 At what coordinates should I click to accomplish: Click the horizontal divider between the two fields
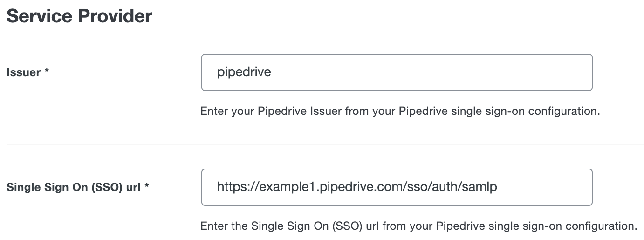coord(325,145)
